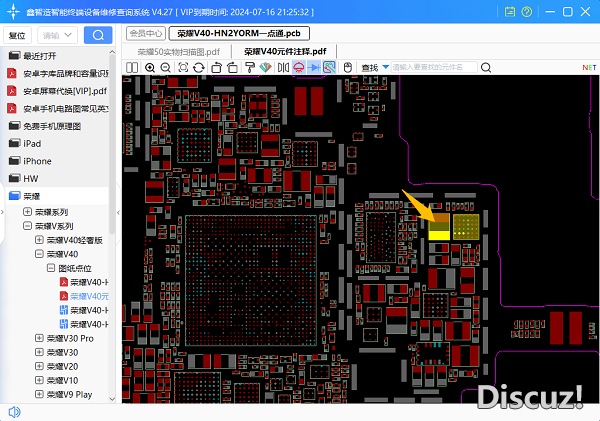This screenshot has width=600, height=421.
Task: Open the first blue 荣耀V40-H pcb file
Action: point(84,310)
